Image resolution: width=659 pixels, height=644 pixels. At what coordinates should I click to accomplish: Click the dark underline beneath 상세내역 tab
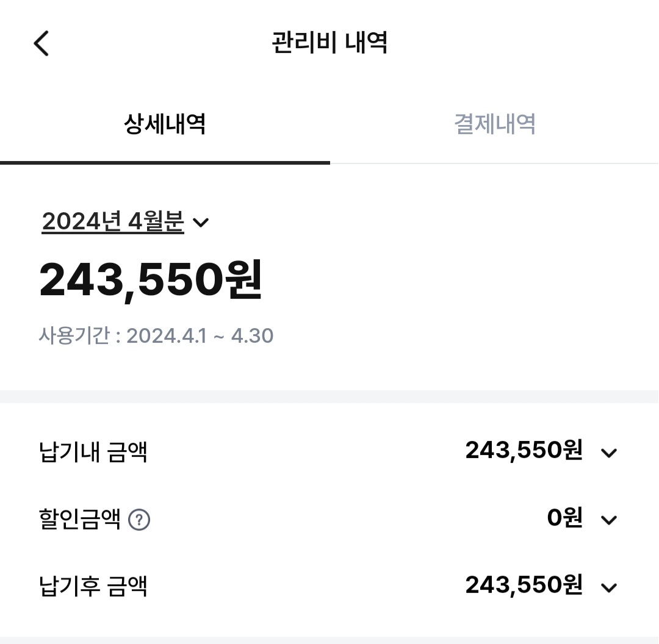165,163
